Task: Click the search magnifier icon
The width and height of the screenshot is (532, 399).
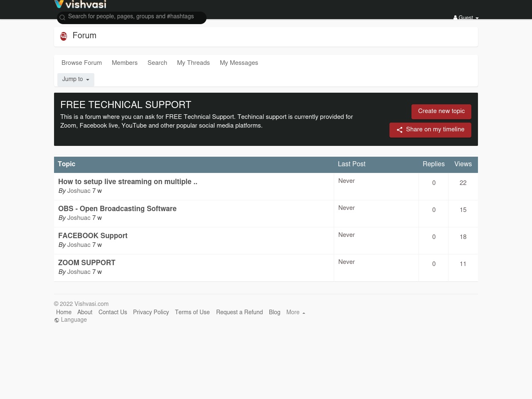Action: click(x=62, y=17)
